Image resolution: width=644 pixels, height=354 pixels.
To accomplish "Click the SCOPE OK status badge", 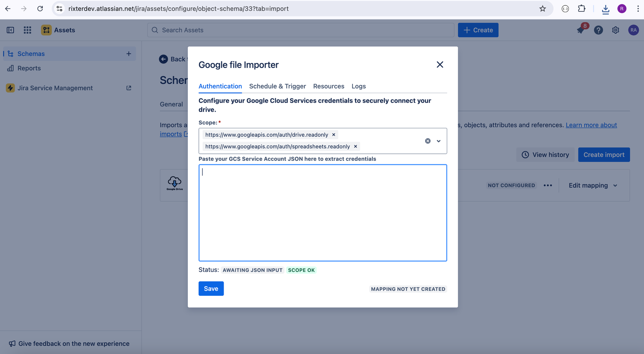I will [301, 270].
